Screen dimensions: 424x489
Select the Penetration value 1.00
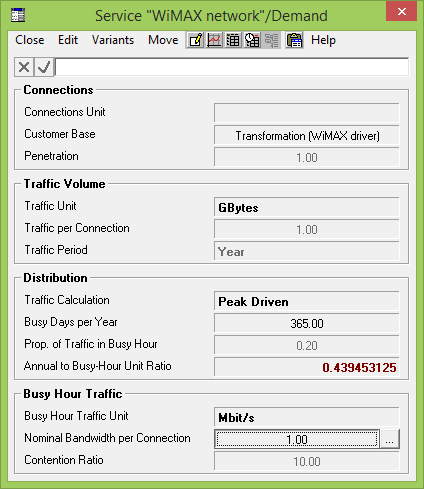[x=307, y=157]
